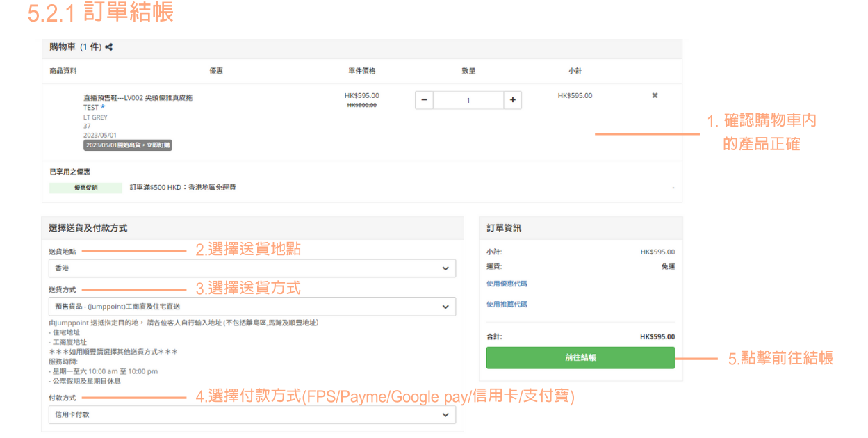The width and height of the screenshot is (868, 438).
Task: Decrease item quantity with the minus button
Action: coord(424,100)
